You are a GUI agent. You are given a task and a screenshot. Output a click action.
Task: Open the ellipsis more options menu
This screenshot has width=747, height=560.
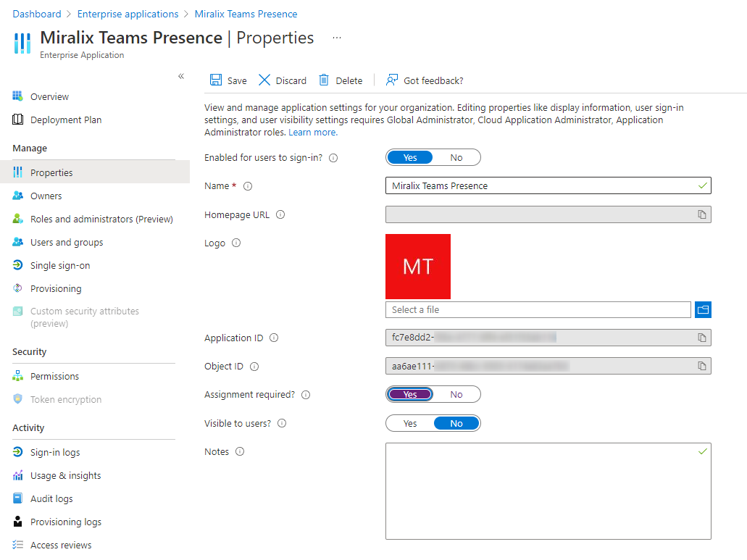(x=337, y=38)
